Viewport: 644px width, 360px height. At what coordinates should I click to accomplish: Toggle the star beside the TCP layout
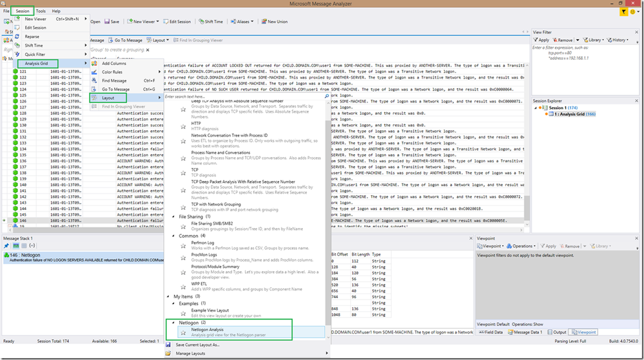tap(183, 173)
